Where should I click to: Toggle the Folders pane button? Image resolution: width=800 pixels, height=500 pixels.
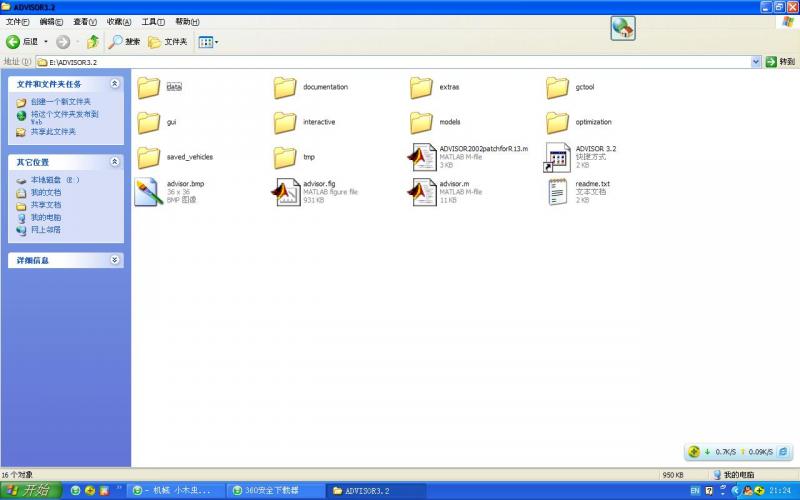click(167, 42)
